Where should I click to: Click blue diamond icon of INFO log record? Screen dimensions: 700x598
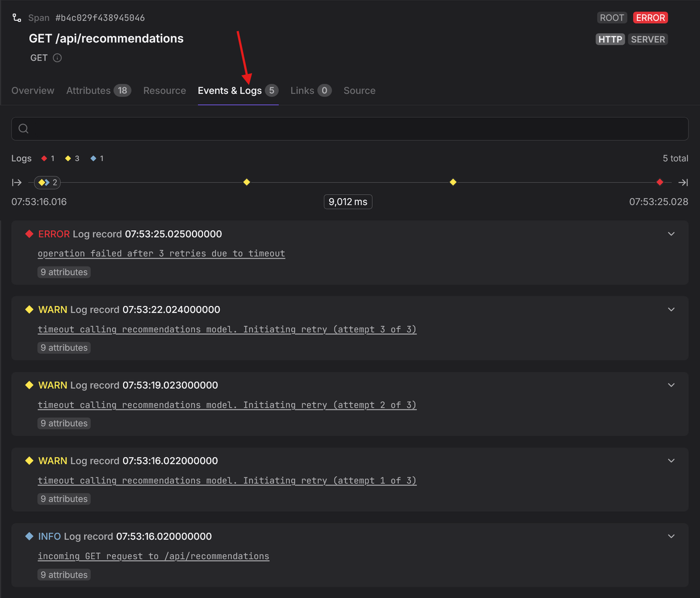(29, 536)
